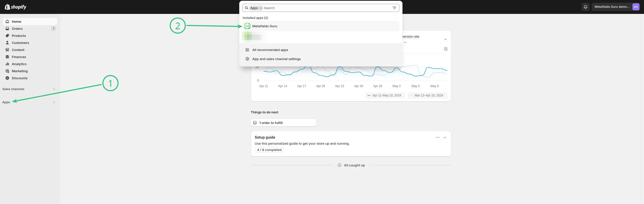Viewport: 644px width, 204px height.
Task: Click the Analytics bar chart icon
Action: pos(7,64)
